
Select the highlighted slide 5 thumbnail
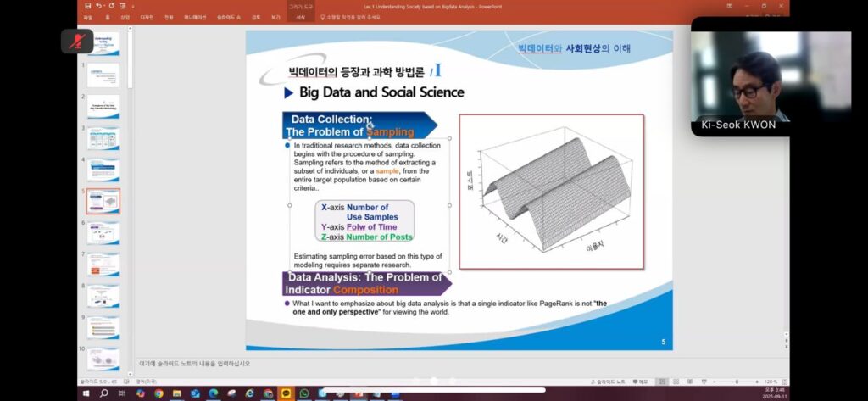[x=103, y=201]
